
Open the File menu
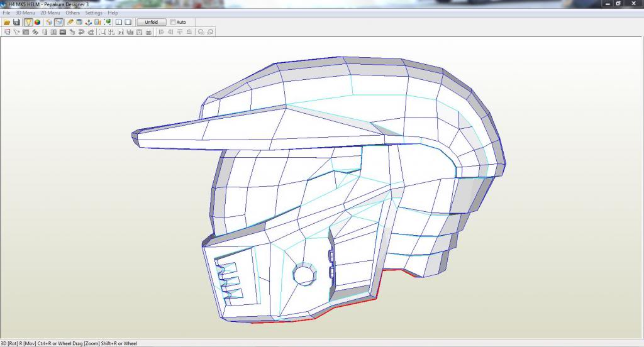6,13
